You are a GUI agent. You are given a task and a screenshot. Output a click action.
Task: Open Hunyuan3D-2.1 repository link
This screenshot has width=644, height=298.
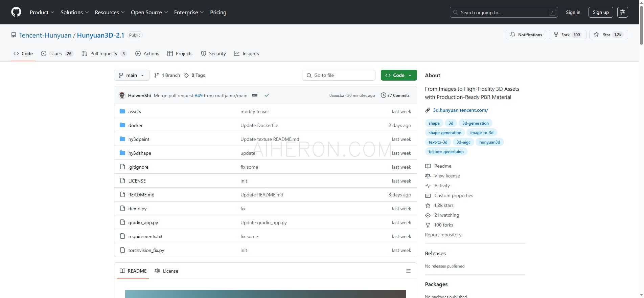(100, 35)
